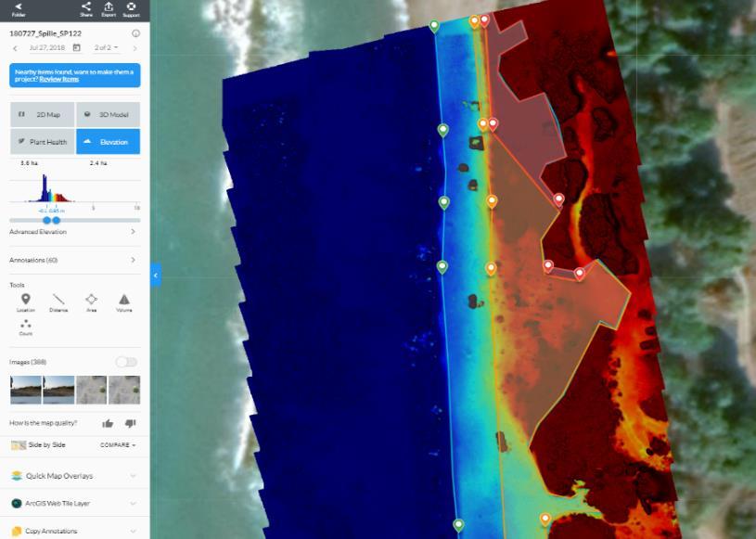Image resolution: width=756 pixels, height=539 pixels.
Task: Click the elevation histogram chart
Action: pos(75,188)
